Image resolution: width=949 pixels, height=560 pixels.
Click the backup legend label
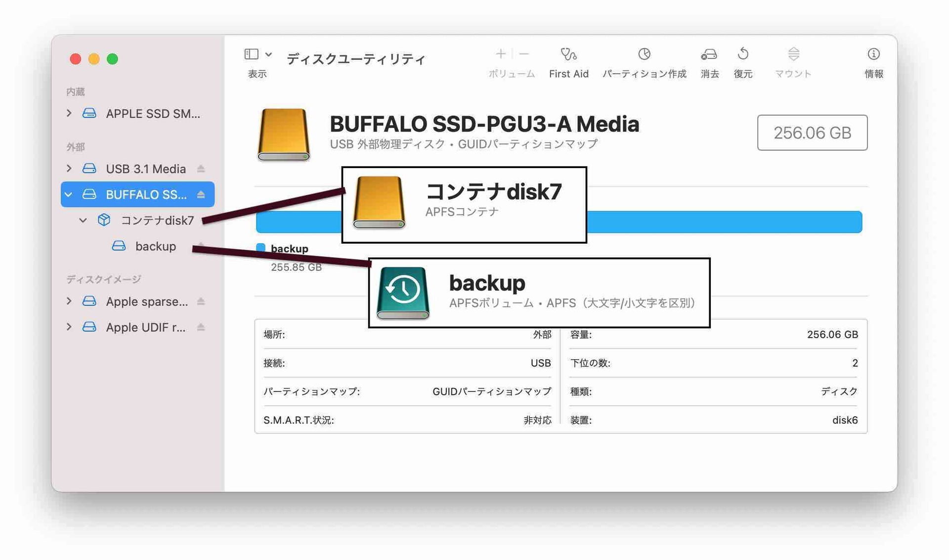(x=289, y=249)
